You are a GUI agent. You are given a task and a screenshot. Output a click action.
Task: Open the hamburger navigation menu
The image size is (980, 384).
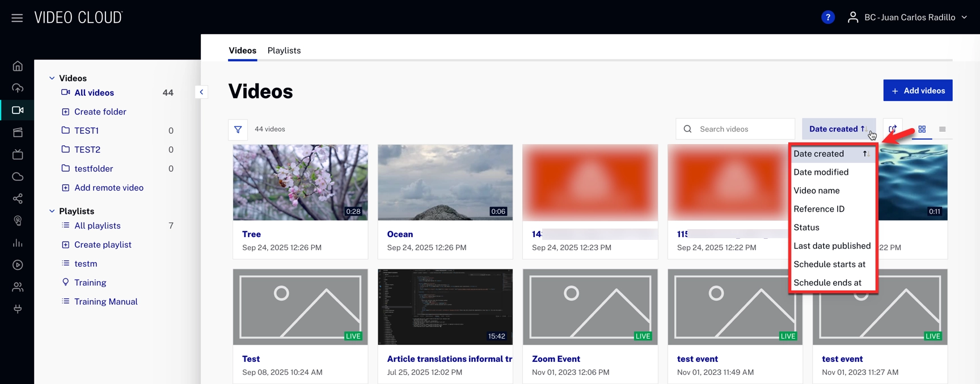(x=17, y=18)
